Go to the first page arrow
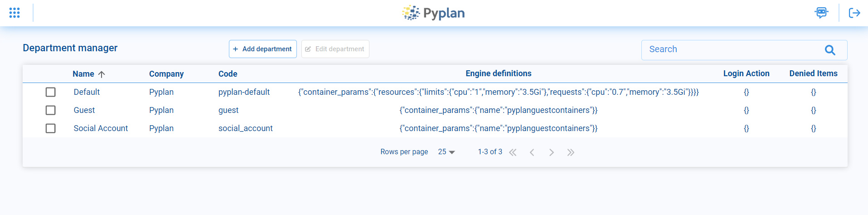 coord(513,152)
